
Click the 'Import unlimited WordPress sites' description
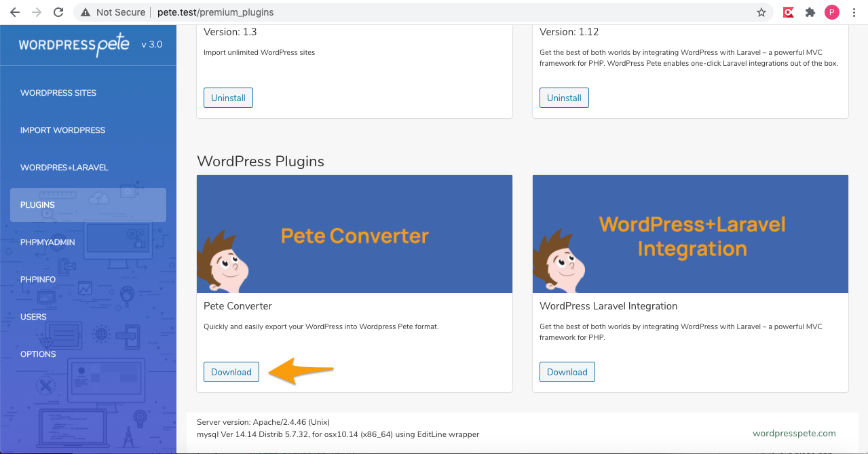pyautogui.click(x=259, y=52)
